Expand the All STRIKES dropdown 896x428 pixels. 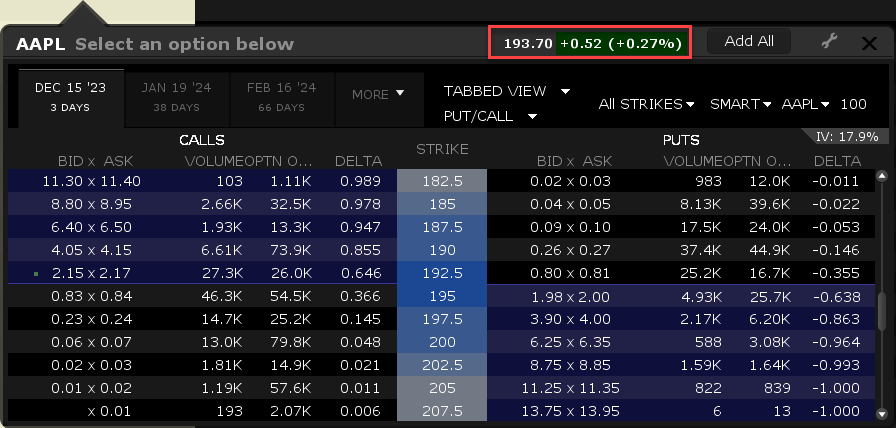click(646, 105)
